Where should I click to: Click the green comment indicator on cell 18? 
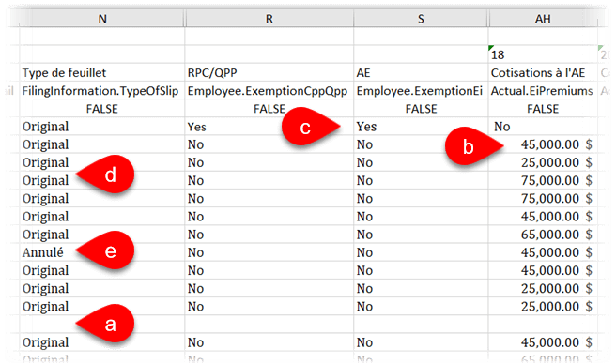point(491,48)
